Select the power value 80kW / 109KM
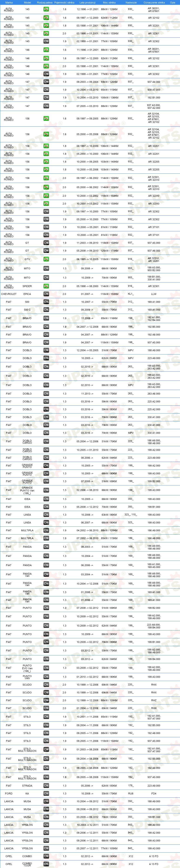The width and height of the screenshot is (180, 868). (109, 700)
